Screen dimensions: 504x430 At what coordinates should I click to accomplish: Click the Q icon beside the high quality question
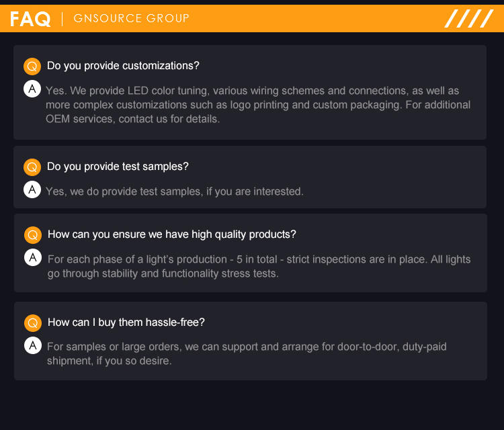[33, 235]
